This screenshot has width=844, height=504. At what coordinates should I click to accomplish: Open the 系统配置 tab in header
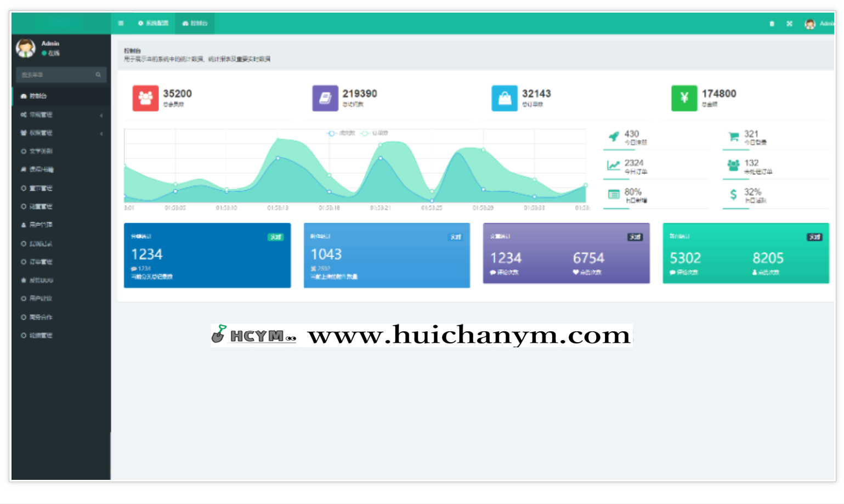154,23
